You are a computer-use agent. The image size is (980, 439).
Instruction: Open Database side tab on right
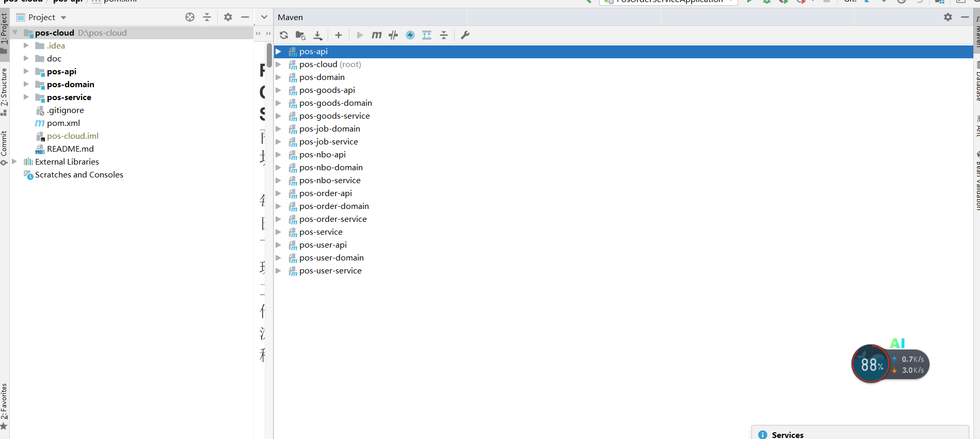(x=977, y=82)
